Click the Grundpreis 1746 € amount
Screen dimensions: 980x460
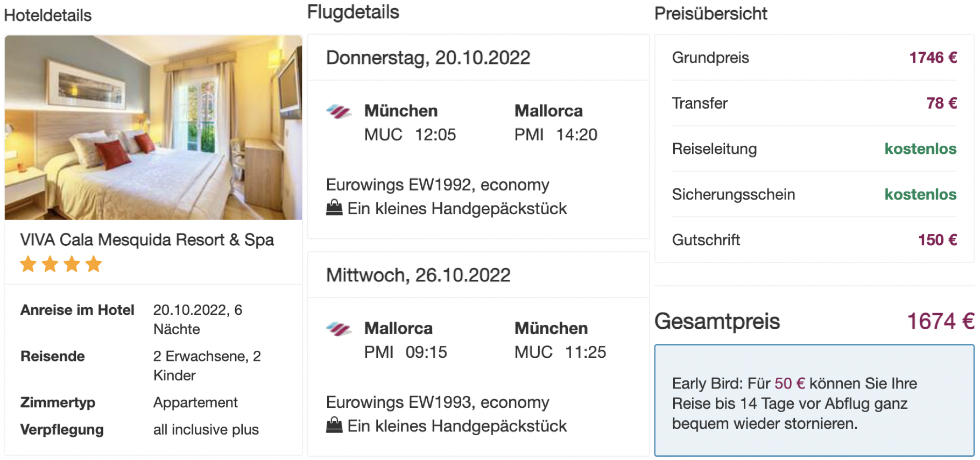coord(933,58)
